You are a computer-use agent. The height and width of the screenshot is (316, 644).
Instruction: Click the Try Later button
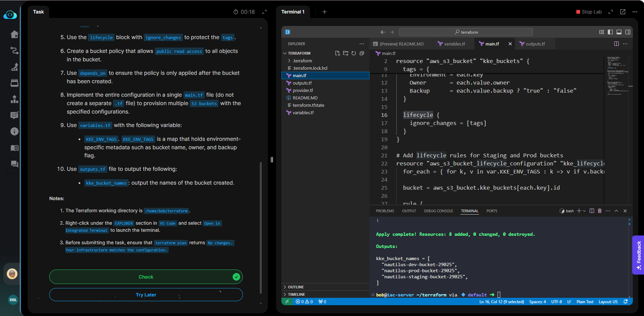click(146, 295)
